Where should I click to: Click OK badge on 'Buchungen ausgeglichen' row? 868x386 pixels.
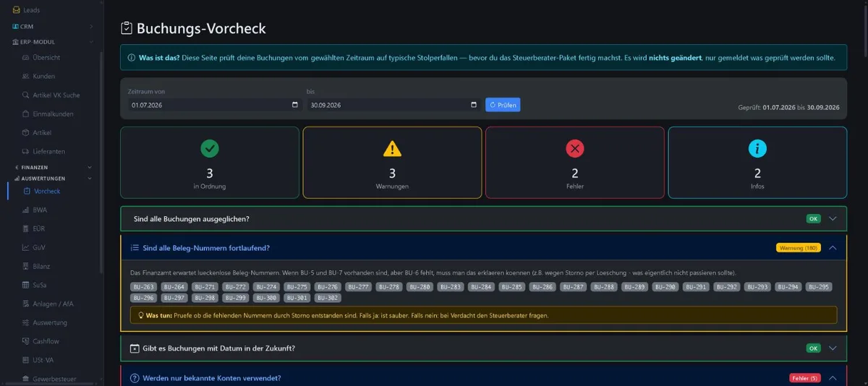pyautogui.click(x=814, y=218)
